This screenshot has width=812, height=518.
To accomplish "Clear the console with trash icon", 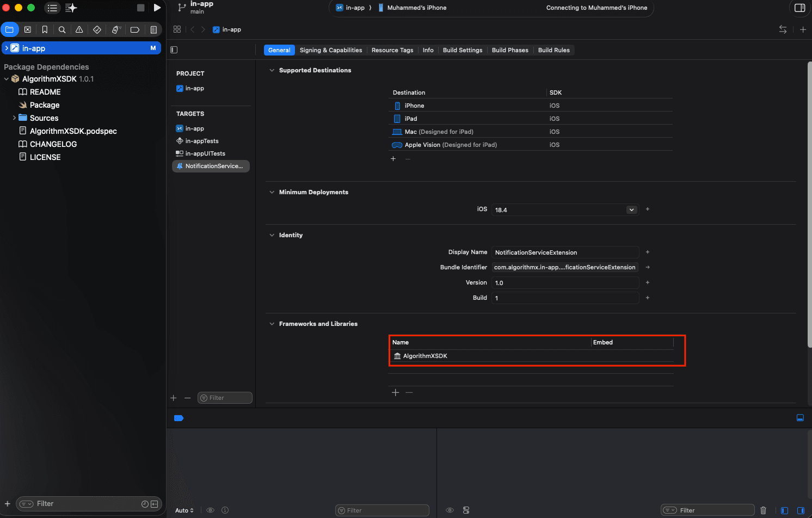I will (763, 510).
